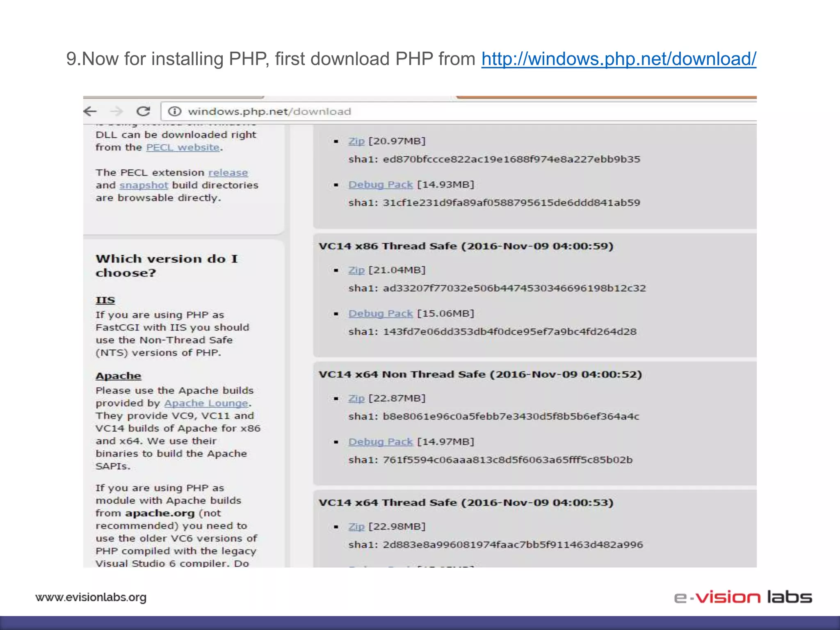The image size is (840, 630).
Task: Follow the snapshot build directories link
Action: pyautogui.click(x=144, y=185)
